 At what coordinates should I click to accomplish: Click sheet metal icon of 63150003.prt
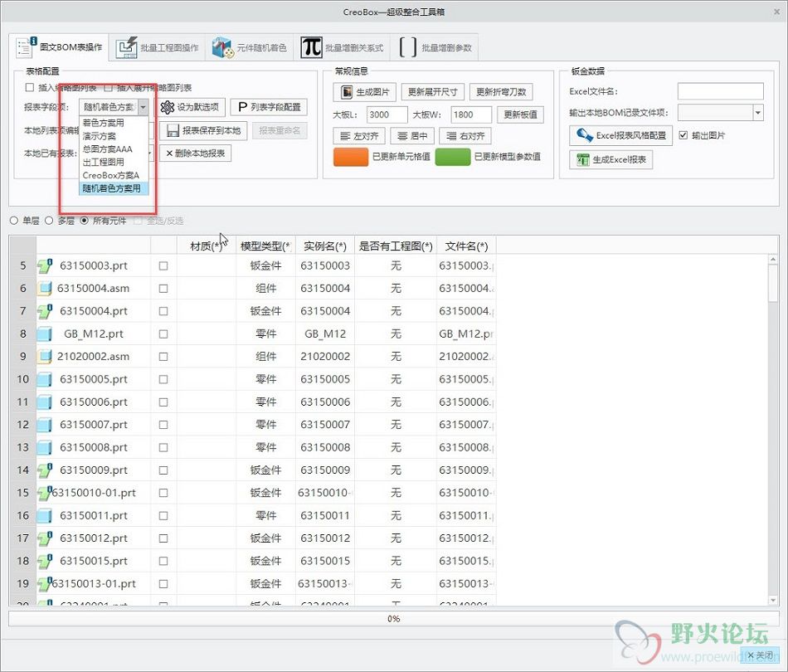tap(45, 265)
